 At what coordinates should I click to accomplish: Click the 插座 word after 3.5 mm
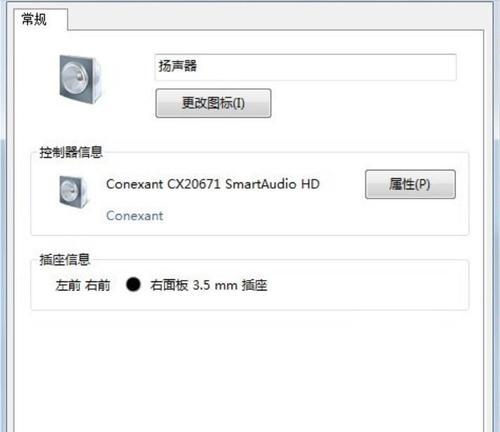pyautogui.click(x=254, y=285)
